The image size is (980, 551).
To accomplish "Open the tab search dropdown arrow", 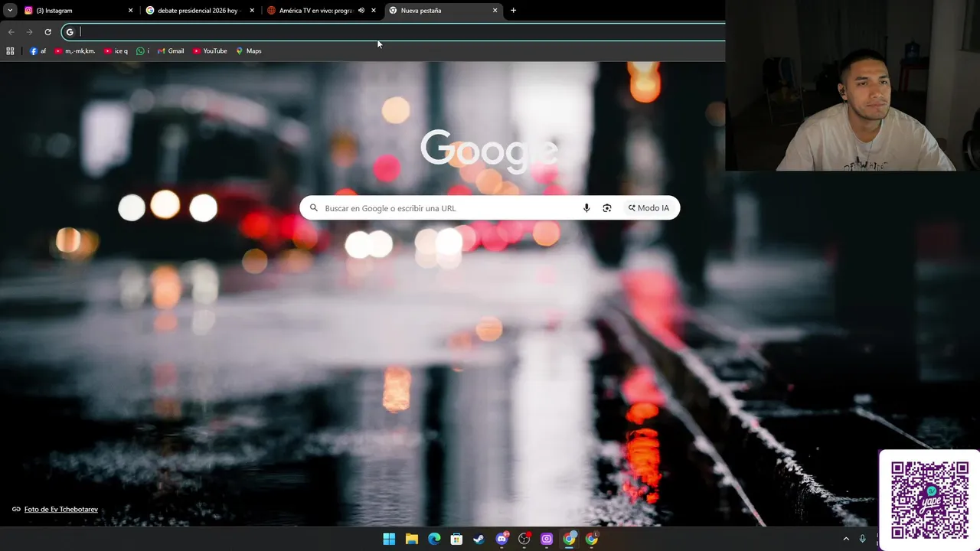I will (x=10, y=10).
